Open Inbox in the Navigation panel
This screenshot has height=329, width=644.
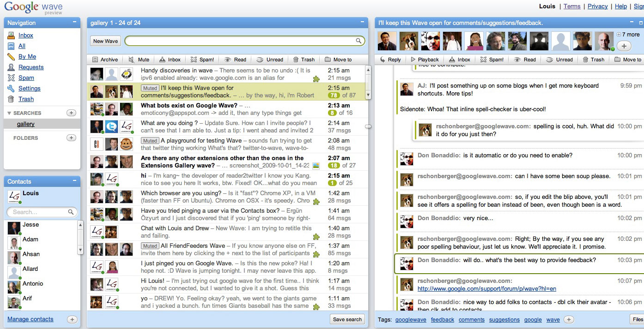25,35
